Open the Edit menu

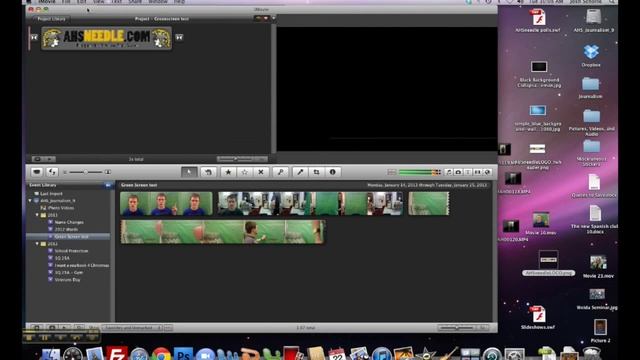point(81,2)
